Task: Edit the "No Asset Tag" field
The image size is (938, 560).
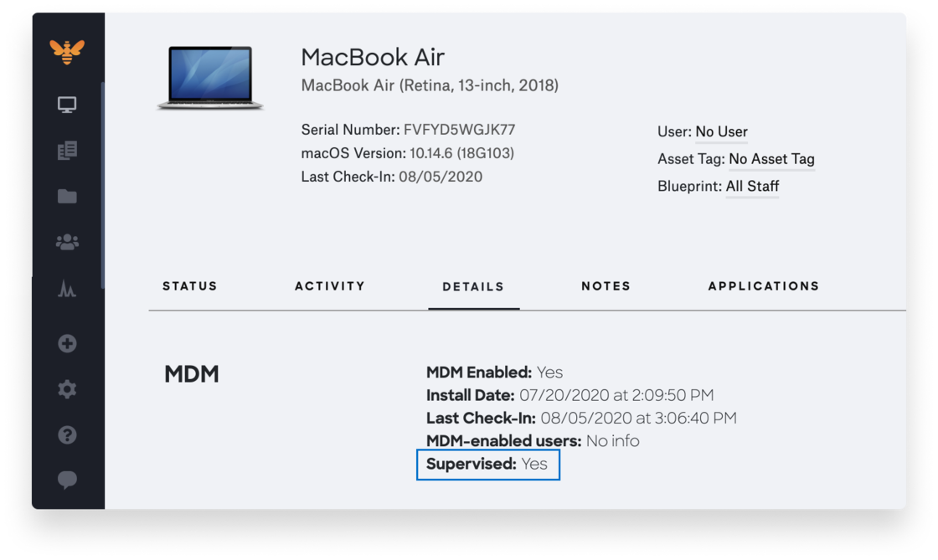Action: tap(771, 159)
